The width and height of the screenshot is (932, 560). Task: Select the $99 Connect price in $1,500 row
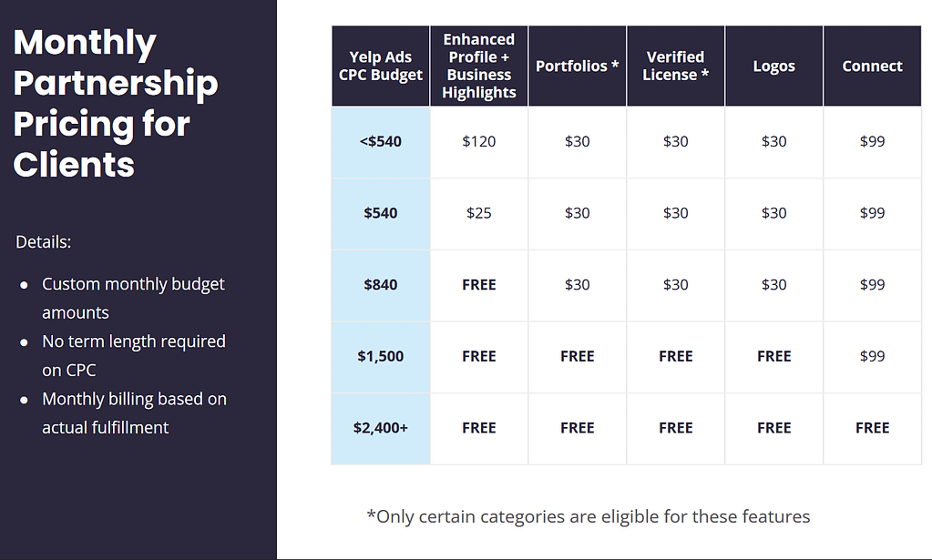point(872,356)
